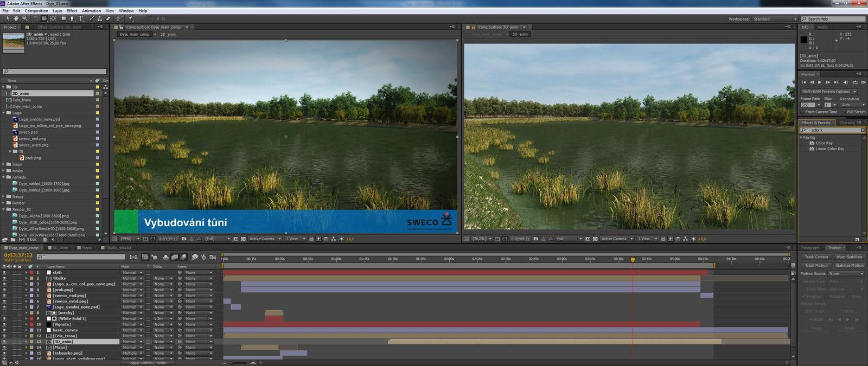Select the Zoom magnifier tool
This screenshot has width=868, height=366.
pyautogui.click(x=24, y=18)
